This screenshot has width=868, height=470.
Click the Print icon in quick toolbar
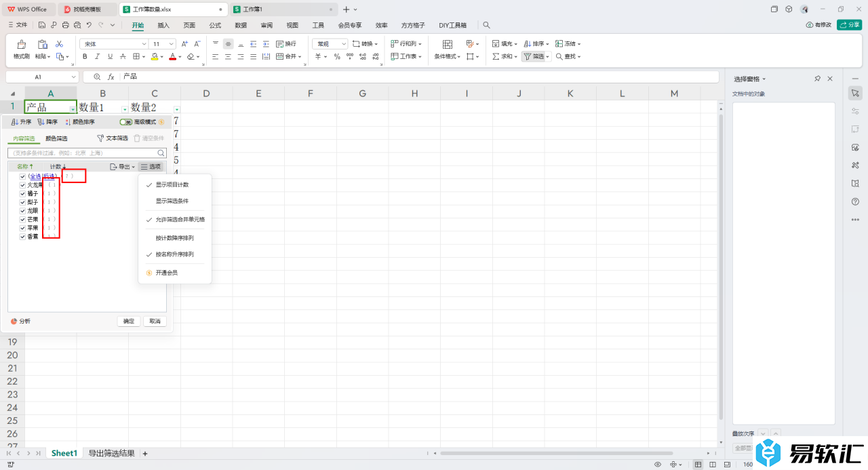(x=65, y=25)
